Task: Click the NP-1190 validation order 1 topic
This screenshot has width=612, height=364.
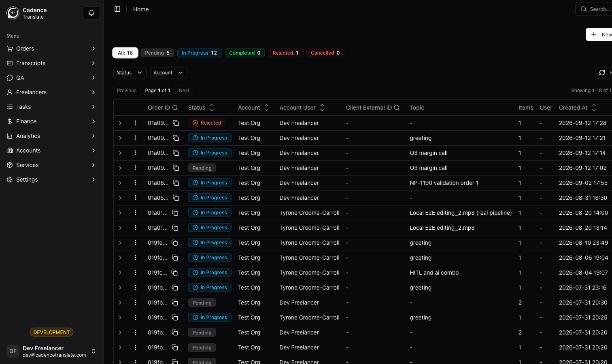Action: (444, 183)
